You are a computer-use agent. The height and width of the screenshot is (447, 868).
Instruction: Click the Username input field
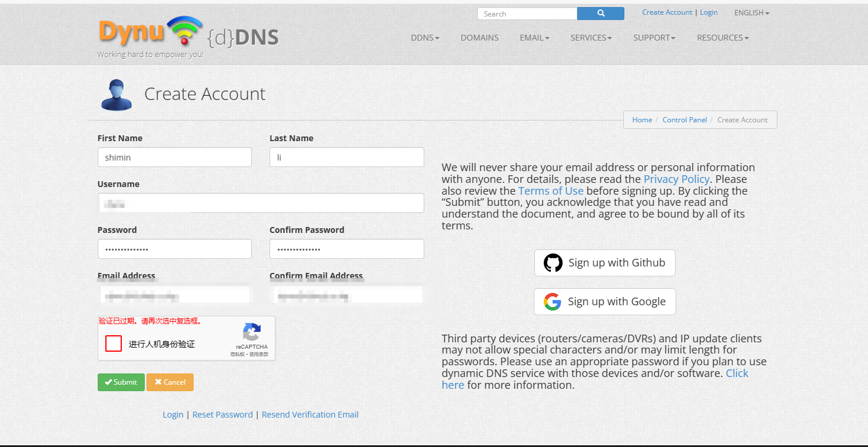tap(261, 203)
